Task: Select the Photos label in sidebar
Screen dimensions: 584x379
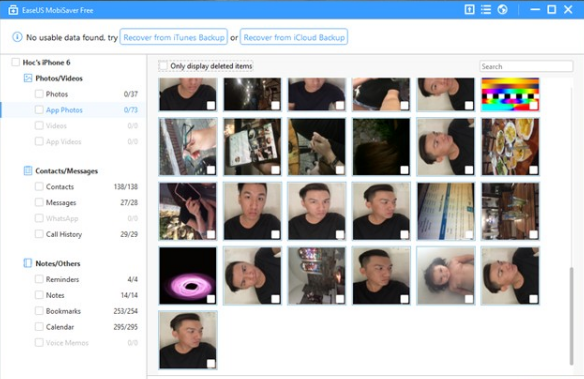Action: tap(57, 94)
